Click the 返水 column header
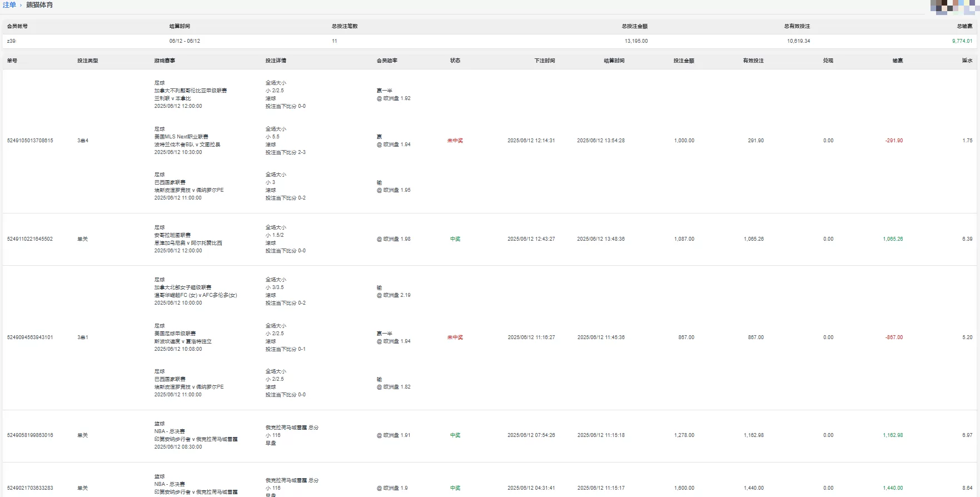The height and width of the screenshot is (497, 980). coord(967,61)
